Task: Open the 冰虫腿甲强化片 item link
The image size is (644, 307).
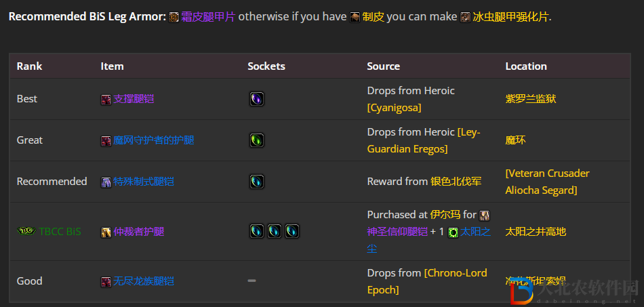Action: (510, 17)
